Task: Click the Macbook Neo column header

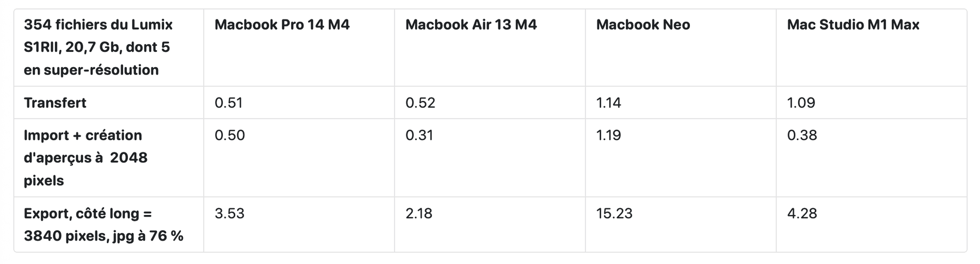Action: pyautogui.click(x=643, y=24)
